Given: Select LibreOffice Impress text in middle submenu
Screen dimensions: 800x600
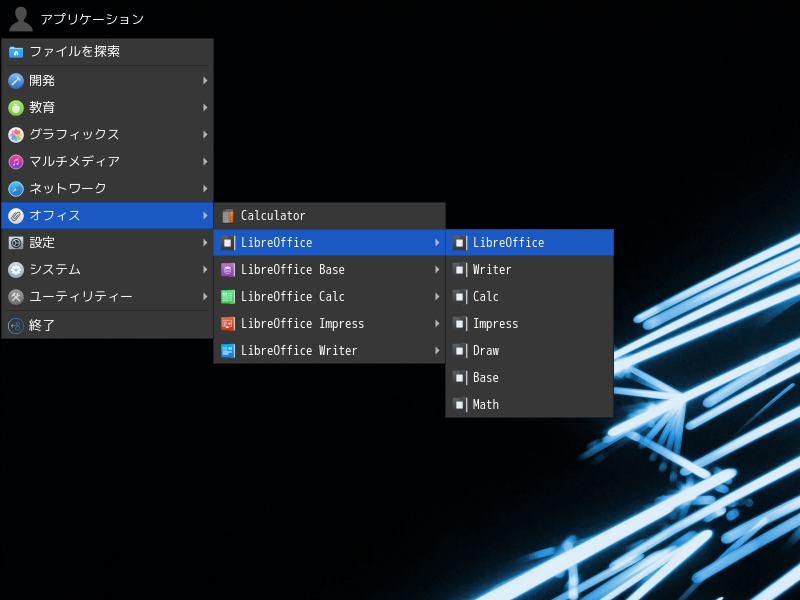Looking at the screenshot, I should click(303, 324).
